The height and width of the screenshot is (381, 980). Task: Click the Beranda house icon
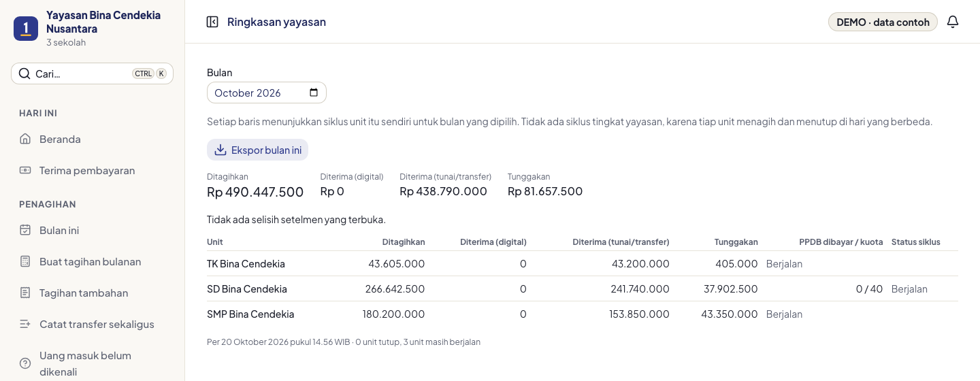click(x=25, y=139)
